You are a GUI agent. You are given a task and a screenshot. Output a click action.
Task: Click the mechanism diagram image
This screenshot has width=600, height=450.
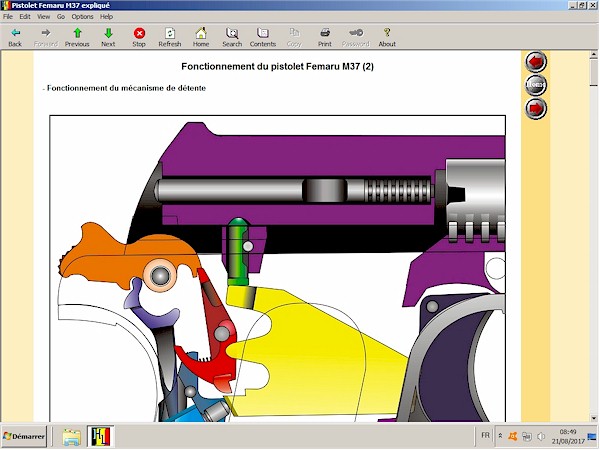(x=277, y=269)
